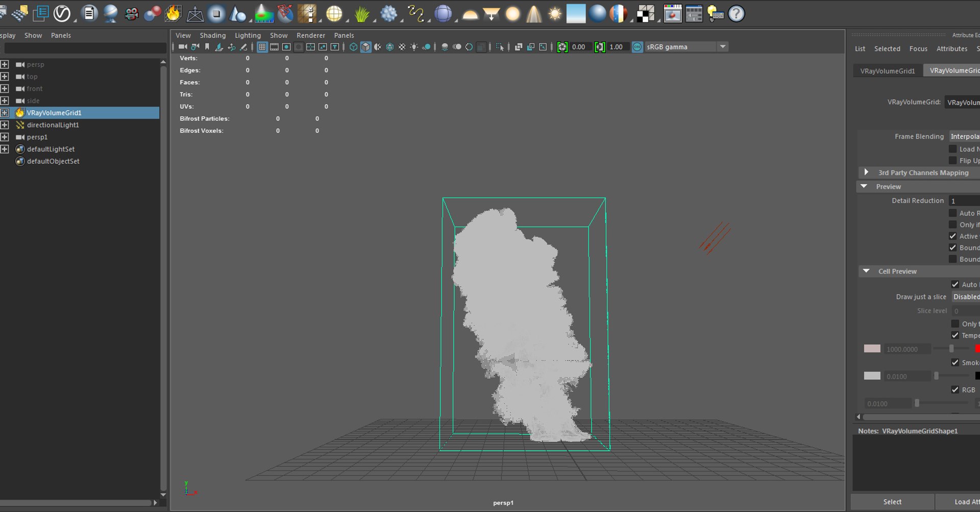Expand the persp1 outliner node
Screen dimensions: 980x512
[x=5, y=137]
